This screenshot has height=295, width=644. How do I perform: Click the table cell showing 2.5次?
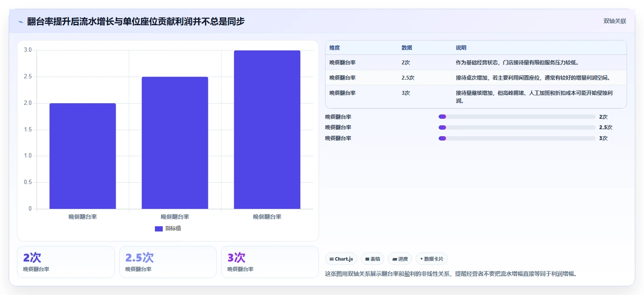(408, 78)
